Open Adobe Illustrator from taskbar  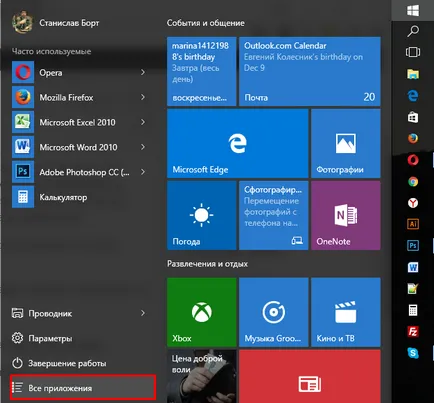click(x=413, y=224)
